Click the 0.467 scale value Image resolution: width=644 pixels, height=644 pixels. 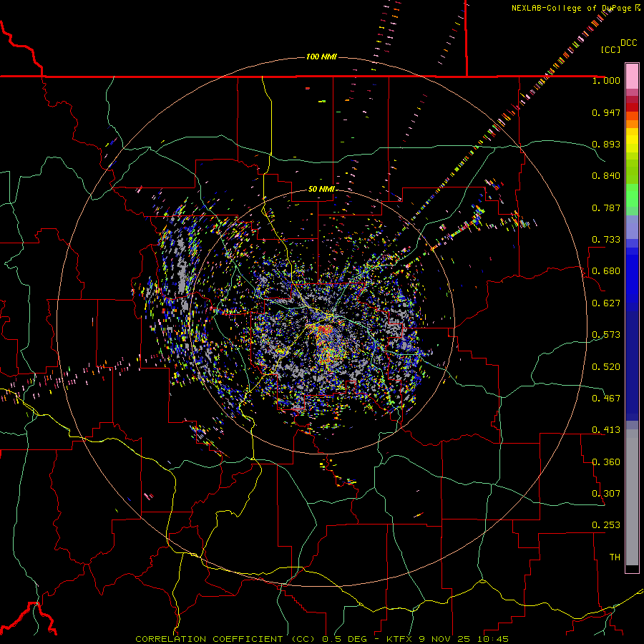point(606,399)
